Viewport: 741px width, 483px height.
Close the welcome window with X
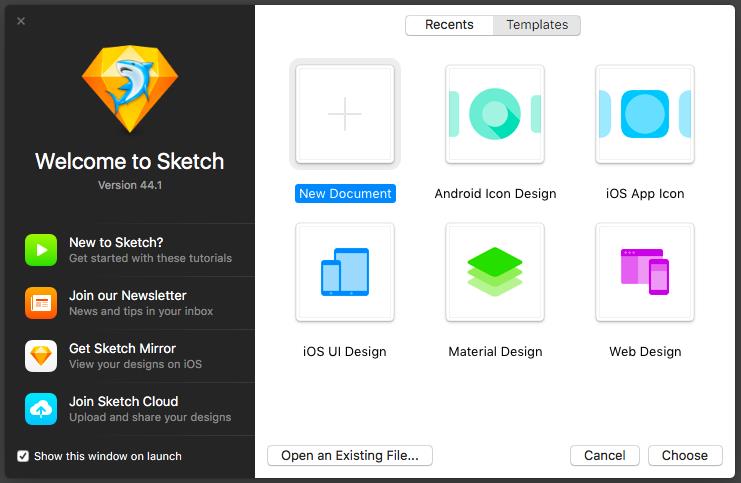pyautogui.click(x=21, y=21)
